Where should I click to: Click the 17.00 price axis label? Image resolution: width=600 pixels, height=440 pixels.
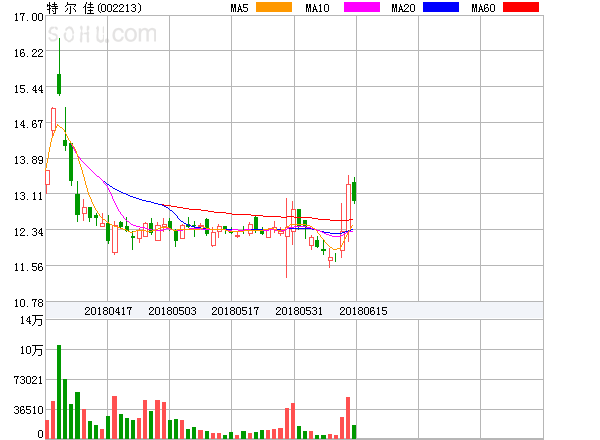pyautogui.click(x=29, y=17)
